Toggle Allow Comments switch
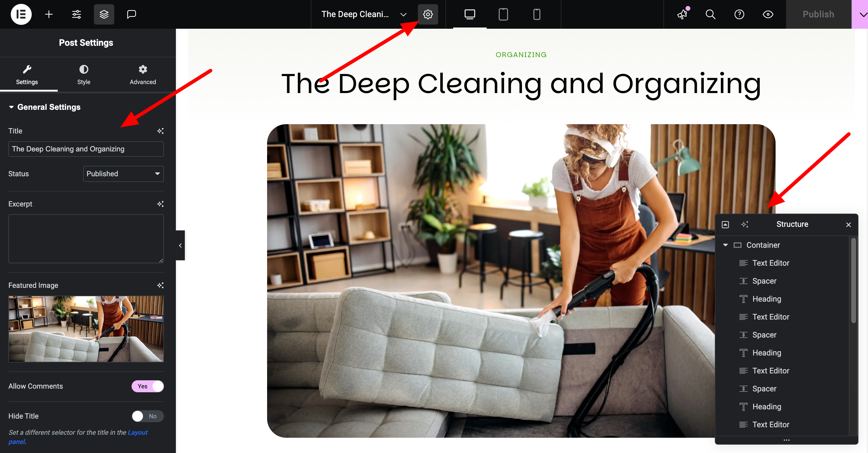 point(147,386)
